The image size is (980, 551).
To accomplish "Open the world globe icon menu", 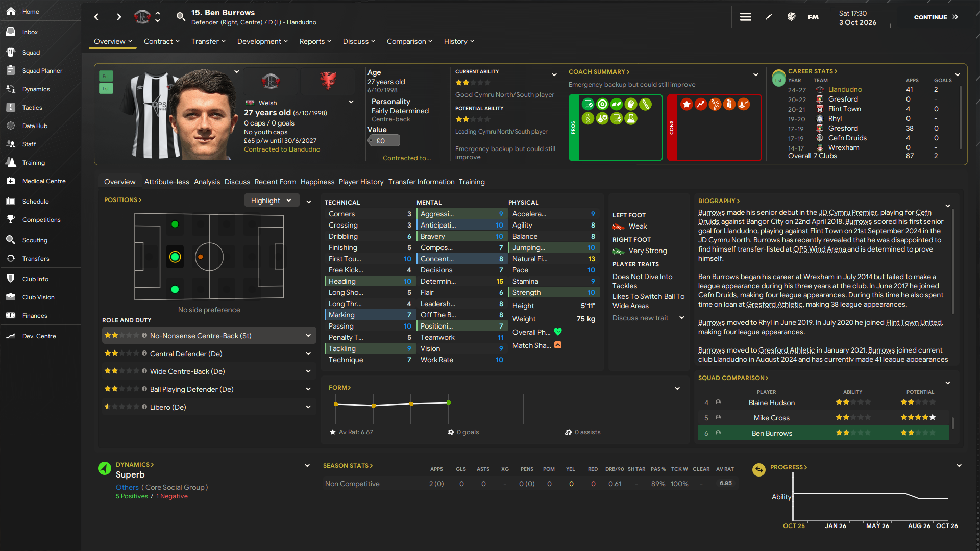I will [791, 17].
